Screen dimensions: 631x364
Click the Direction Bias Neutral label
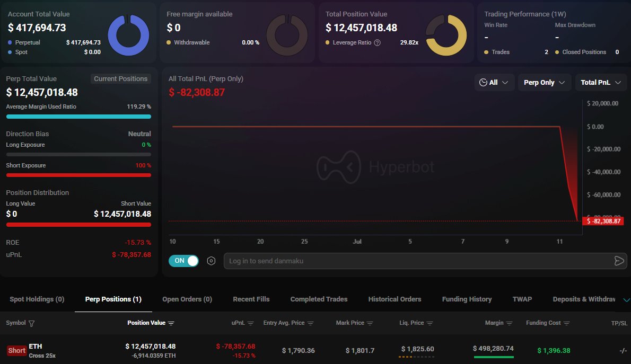coord(139,134)
